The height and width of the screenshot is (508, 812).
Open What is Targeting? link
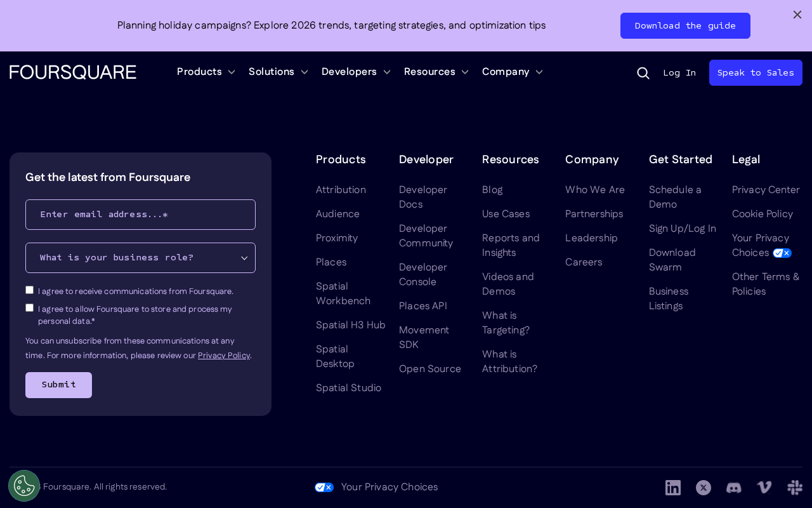(x=506, y=323)
